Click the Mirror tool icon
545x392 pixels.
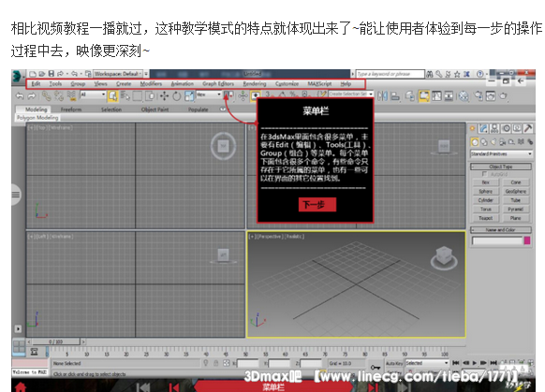coord(382,95)
